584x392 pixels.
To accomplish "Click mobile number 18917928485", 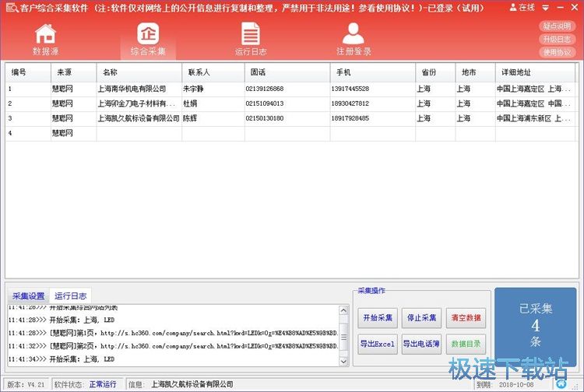I will click(350, 118).
